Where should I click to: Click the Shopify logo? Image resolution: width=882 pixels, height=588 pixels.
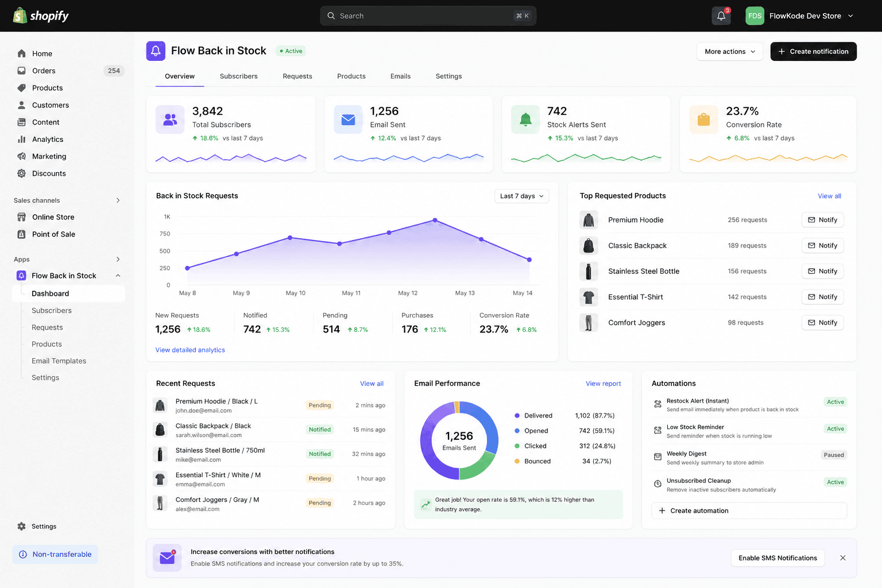(41, 16)
